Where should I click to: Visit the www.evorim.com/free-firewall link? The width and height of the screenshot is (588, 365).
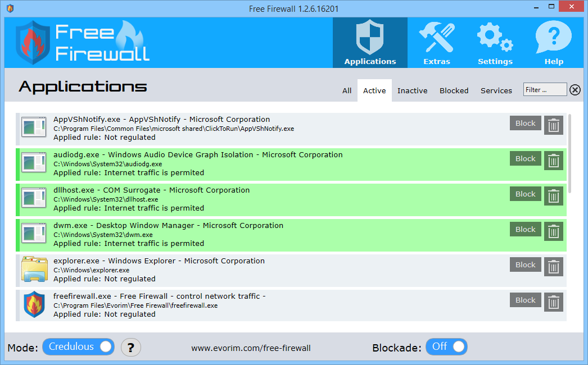pyautogui.click(x=251, y=348)
